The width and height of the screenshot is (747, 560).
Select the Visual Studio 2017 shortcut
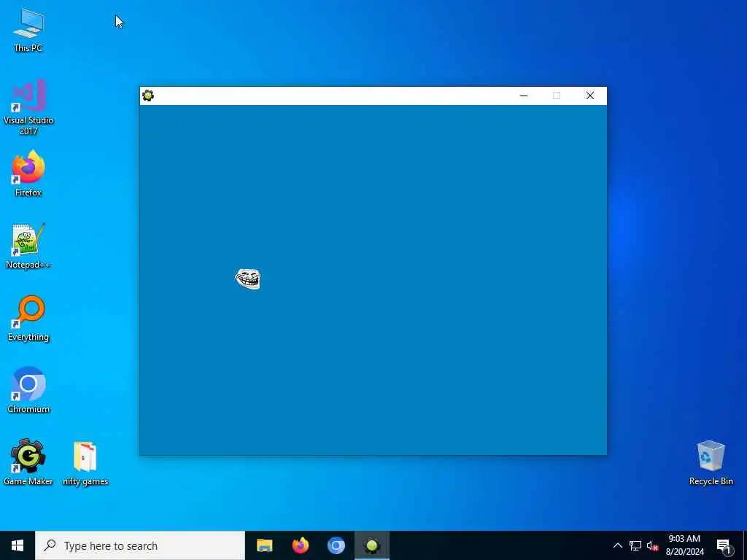coord(28,106)
